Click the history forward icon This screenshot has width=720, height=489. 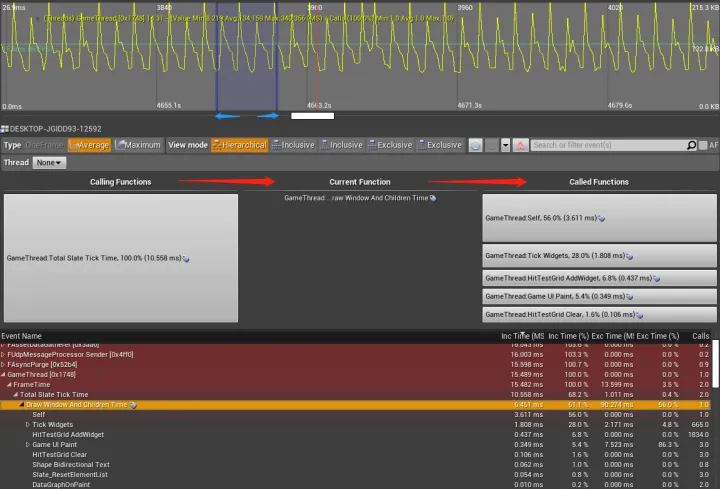point(492,145)
